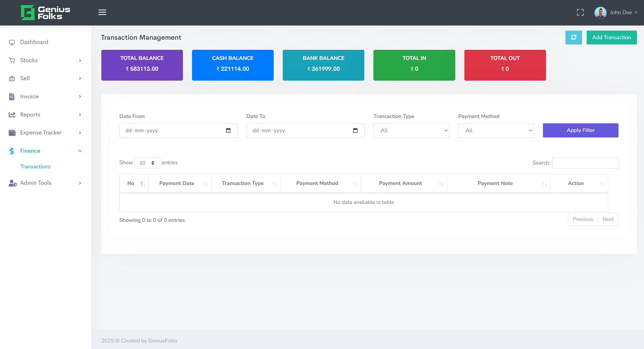Click John Doe avatar picture
This screenshot has height=349, width=644.
pos(600,12)
